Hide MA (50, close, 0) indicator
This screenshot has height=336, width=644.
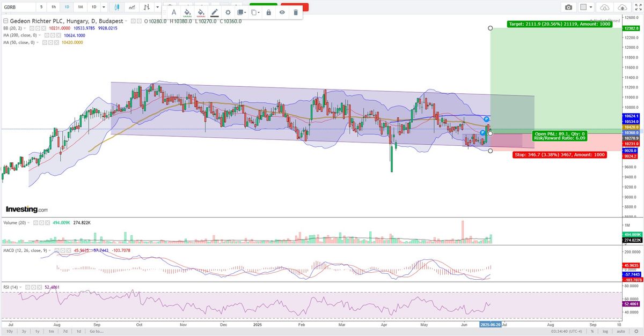(x=45, y=42)
